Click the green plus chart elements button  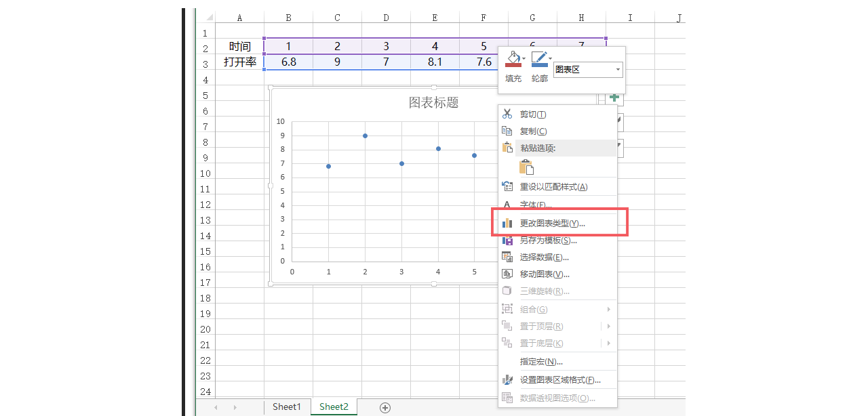point(614,98)
